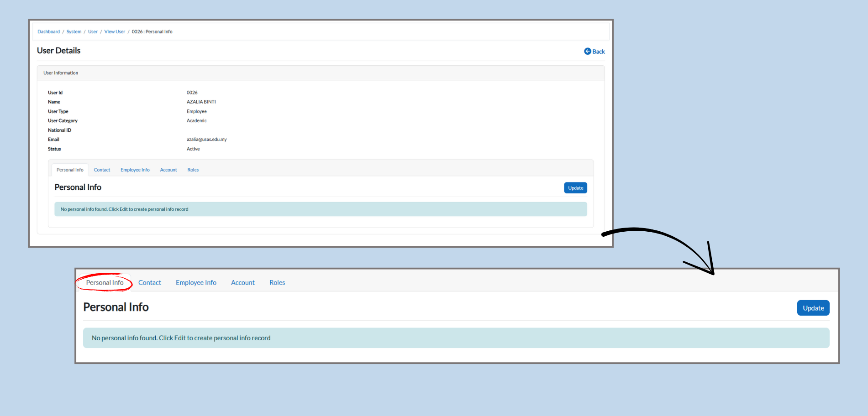
Task: Click the 'No personal info found' notice in the enlarged view
Action: click(x=181, y=338)
